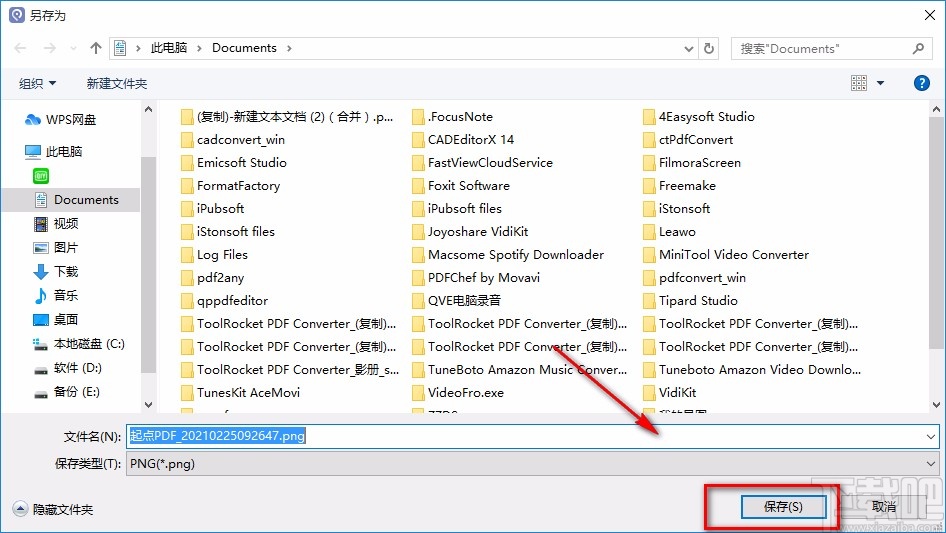The width and height of the screenshot is (946, 533).
Task: Change view layout icon
Action: coord(859,83)
